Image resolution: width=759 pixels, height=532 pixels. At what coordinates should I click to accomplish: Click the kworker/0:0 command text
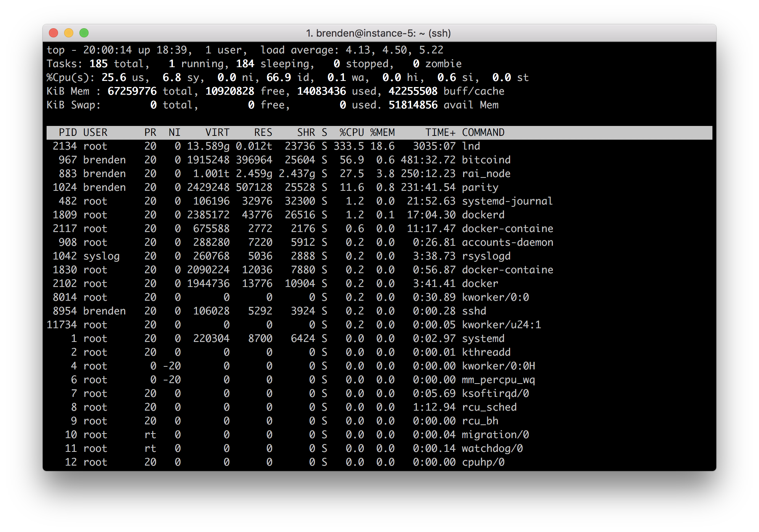pyautogui.click(x=495, y=297)
